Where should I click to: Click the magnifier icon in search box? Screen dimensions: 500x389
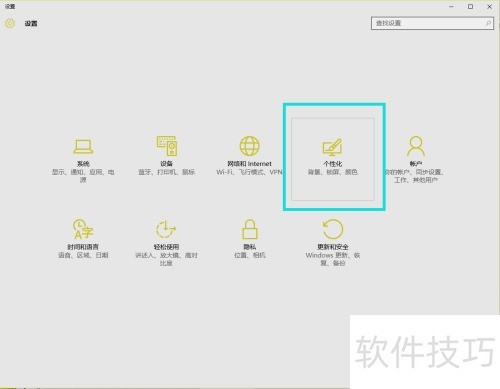tap(488, 23)
